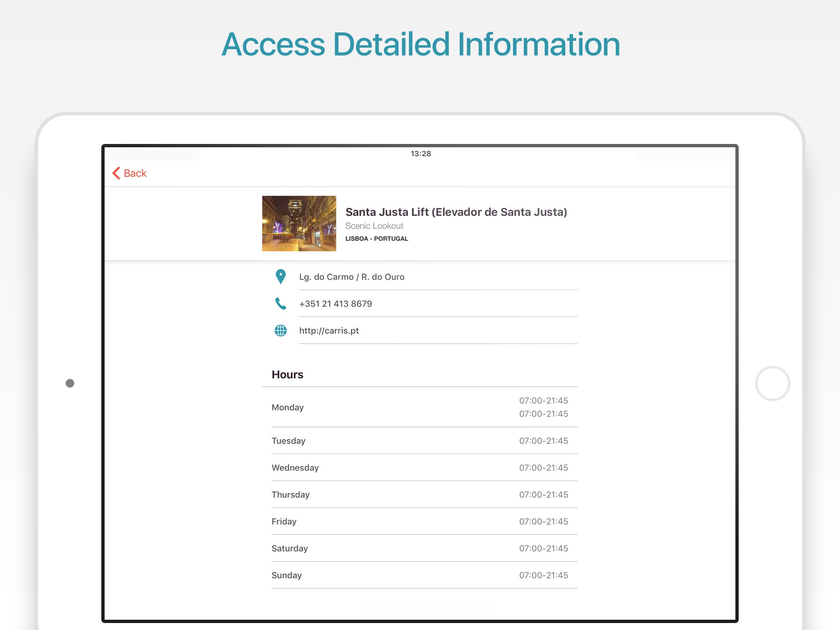
Task: Call the +351 21 413 8679 number
Action: click(336, 304)
